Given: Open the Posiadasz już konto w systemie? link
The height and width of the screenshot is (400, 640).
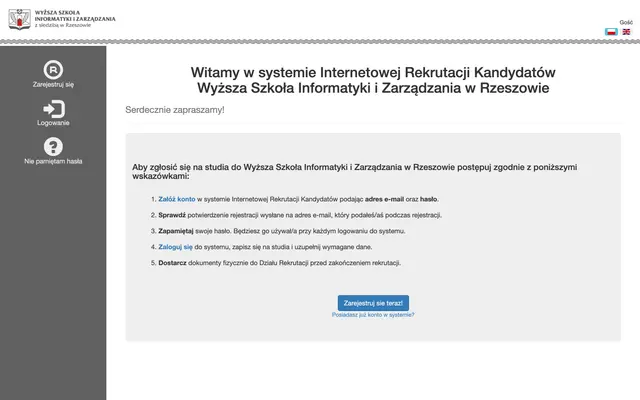Looking at the screenshot, I should click(373, 315).
